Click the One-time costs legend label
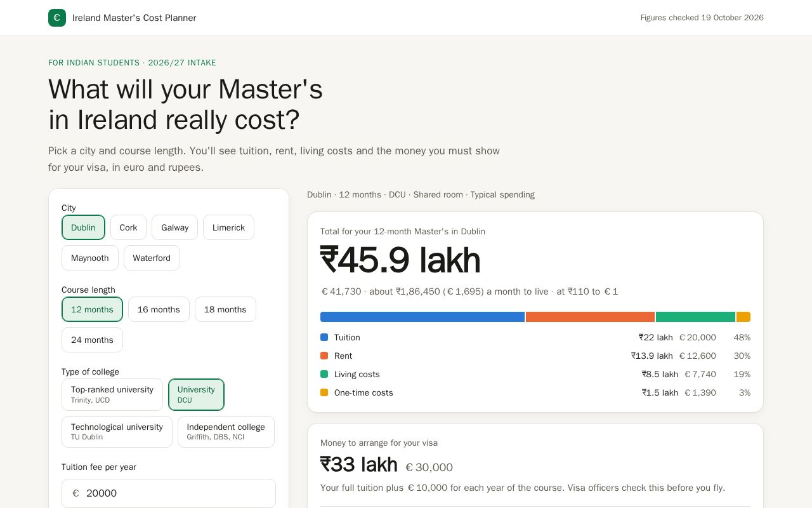Viewport: 812px width, 508px height. tap(363, 392)
